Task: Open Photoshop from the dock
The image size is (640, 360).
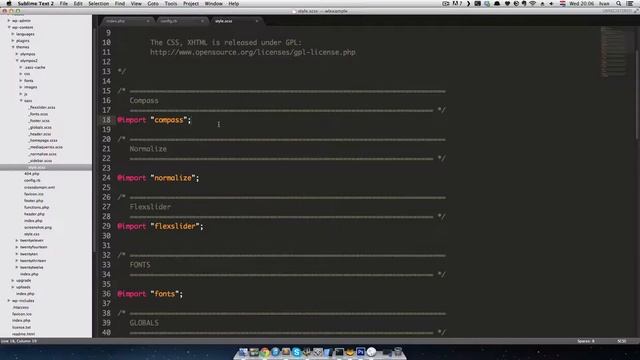Action: 360,352
